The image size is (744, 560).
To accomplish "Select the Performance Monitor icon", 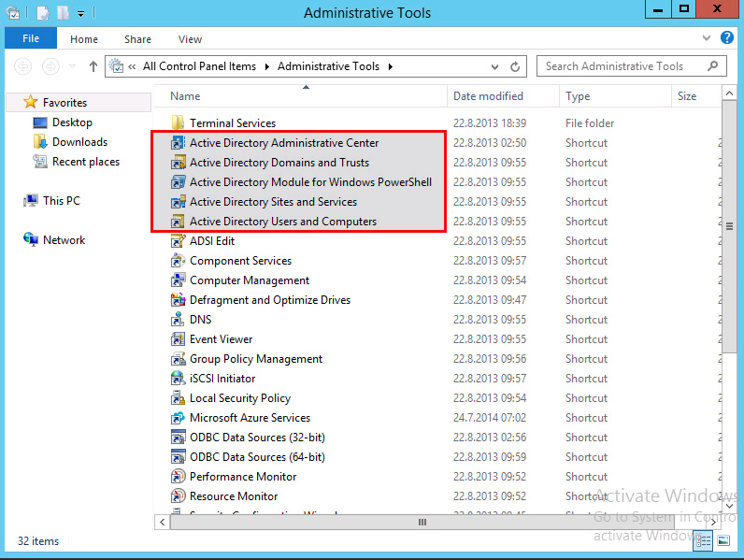I will click(x=178, y=477).
